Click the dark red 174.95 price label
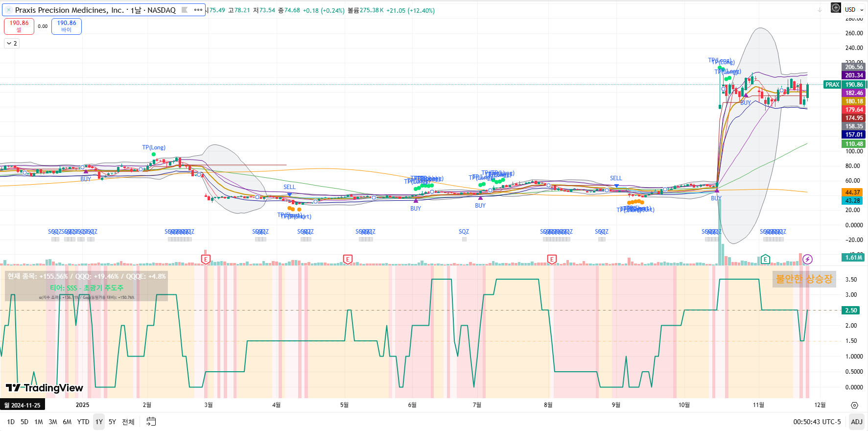This screenshot has height=431, width=868. point(854,118)
